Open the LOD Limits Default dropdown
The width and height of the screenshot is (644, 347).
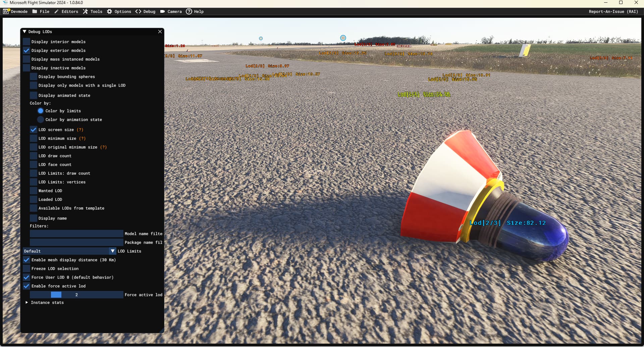coord(69,251)
